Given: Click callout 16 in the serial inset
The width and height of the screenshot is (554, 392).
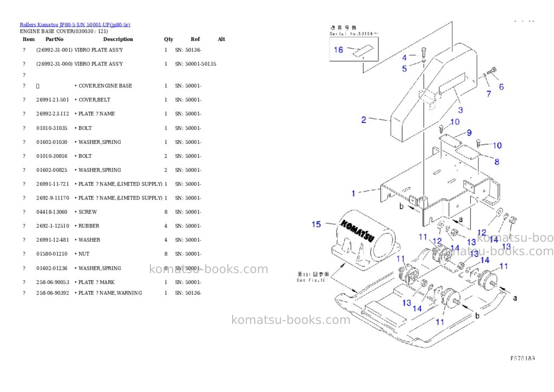Looking at the screenshot, I should click(339, 50).
